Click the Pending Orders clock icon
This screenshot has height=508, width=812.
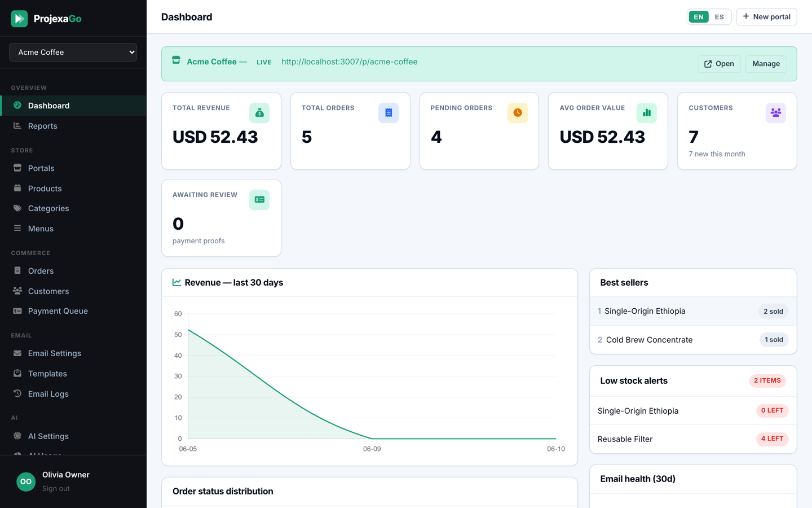coord(517,113)
